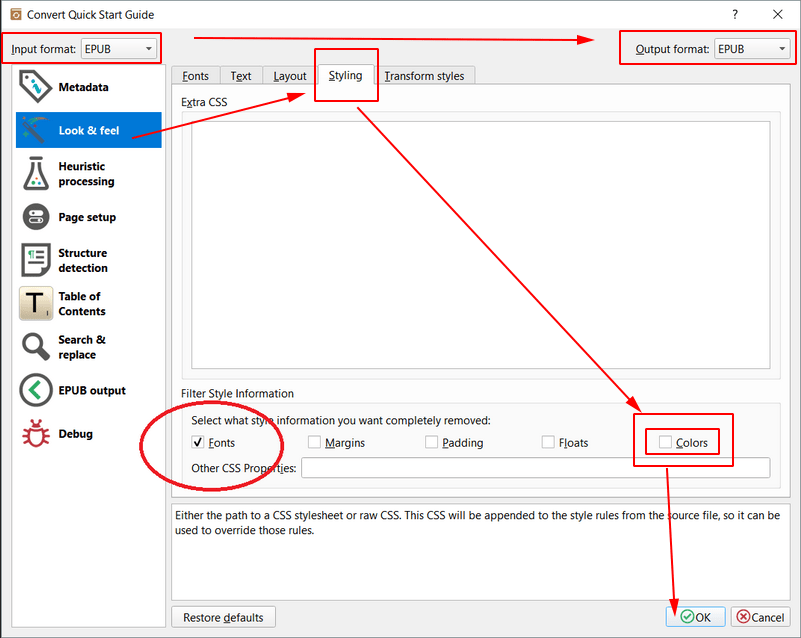
Task: Close the Convert dialog window
Action: tap(778, 14)
